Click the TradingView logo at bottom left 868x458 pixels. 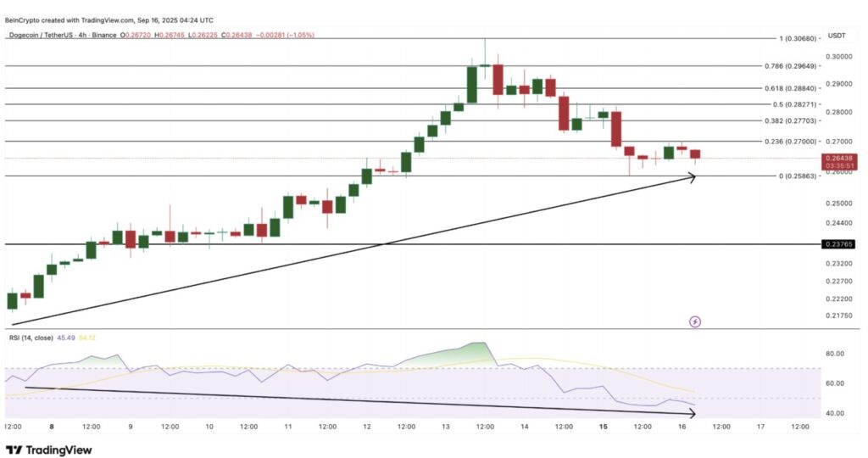click(x=48, y=450)
